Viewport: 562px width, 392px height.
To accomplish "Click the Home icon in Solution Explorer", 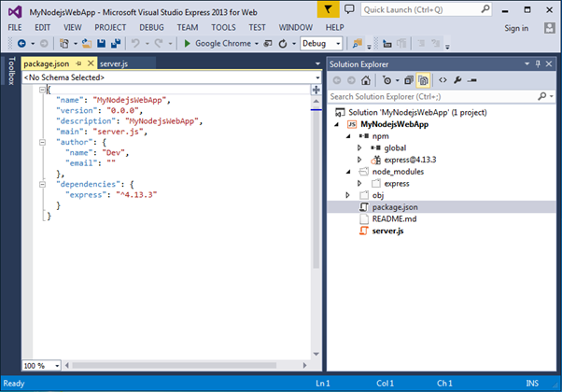I will (x=368, y=80).
